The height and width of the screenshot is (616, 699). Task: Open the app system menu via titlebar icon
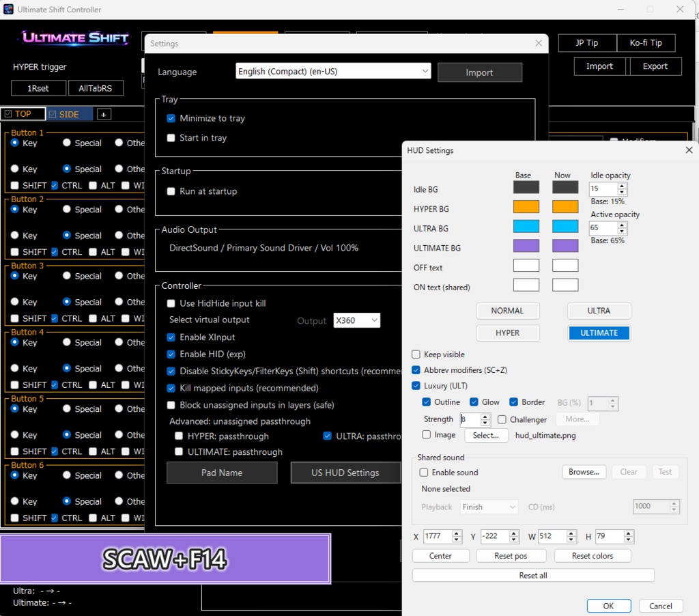[8, 9]
